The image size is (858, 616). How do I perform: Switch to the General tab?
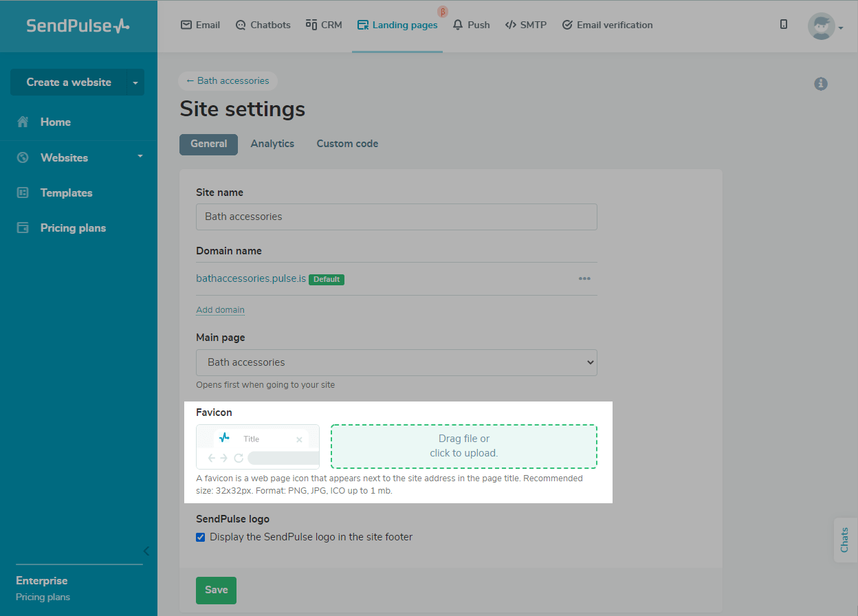[x=208, y=144]
